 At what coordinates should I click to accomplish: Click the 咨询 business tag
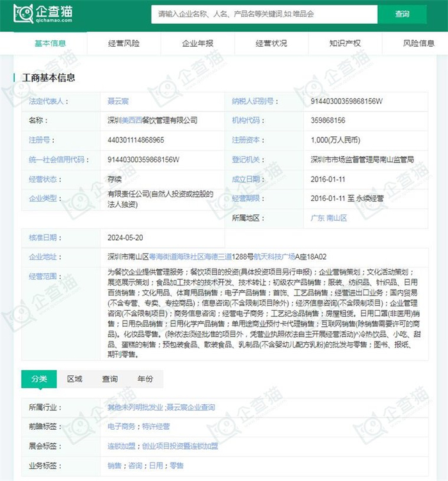135,466
